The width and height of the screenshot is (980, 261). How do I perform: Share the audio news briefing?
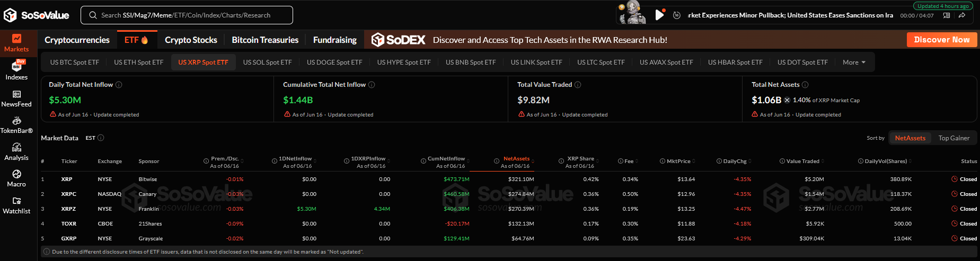961,15
